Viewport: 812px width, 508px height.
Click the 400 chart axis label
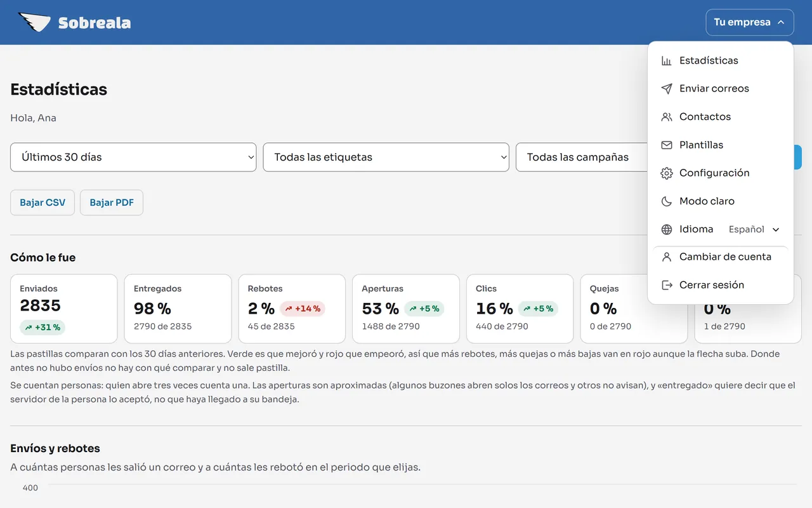(x=30, y=488)
